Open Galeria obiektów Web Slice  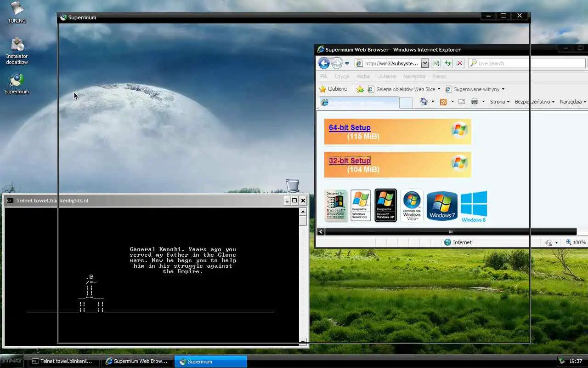pos(403,89)
